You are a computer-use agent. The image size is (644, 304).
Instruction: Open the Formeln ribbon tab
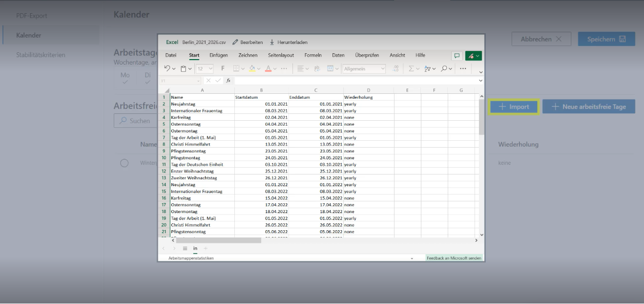(x=312, y=55)
